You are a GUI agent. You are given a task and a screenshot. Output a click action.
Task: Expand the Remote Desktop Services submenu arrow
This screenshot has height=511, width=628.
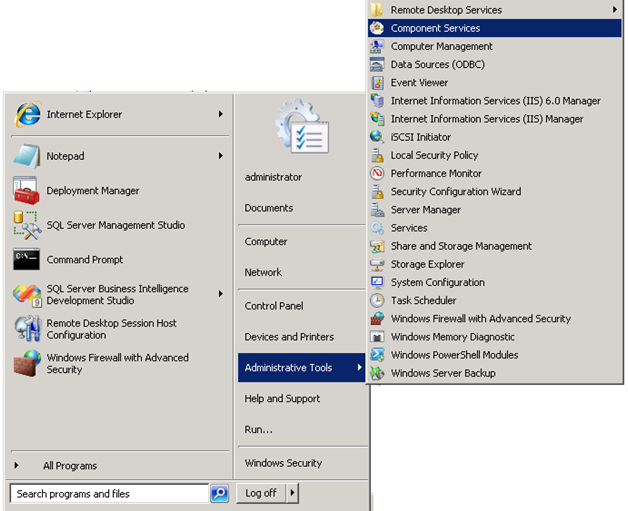[x=614, y=10]
